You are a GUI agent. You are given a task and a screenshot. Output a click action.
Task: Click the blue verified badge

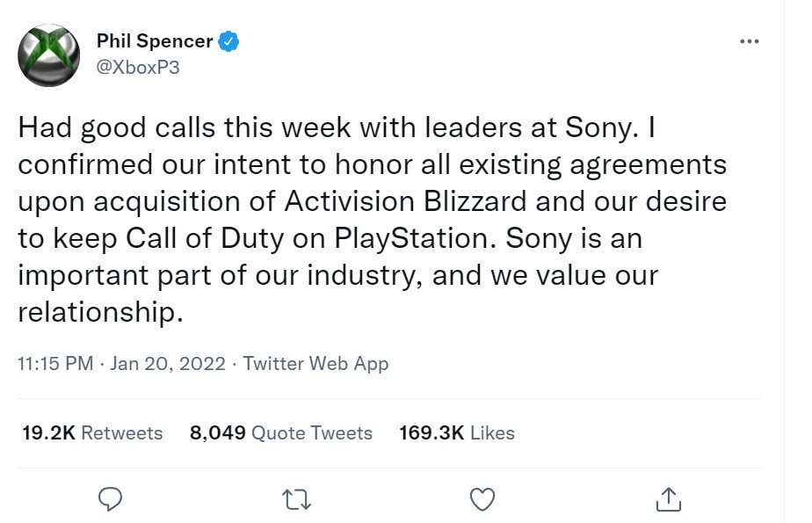coord(228,41)
